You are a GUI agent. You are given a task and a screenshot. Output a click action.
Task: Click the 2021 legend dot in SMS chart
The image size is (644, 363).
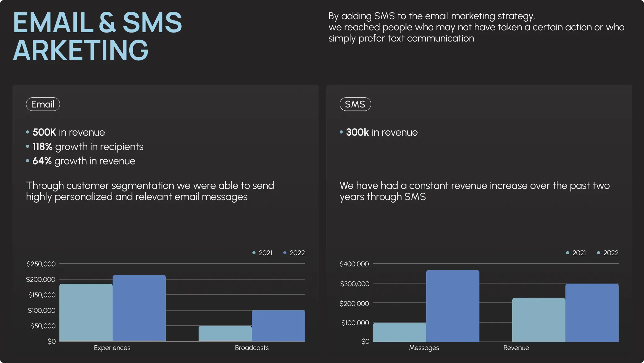point(568,253)
